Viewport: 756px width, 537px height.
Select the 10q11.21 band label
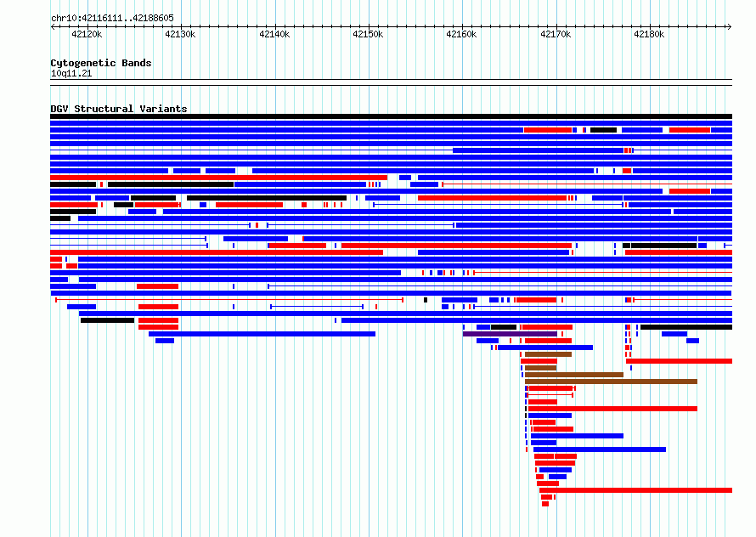pos(71,73)
